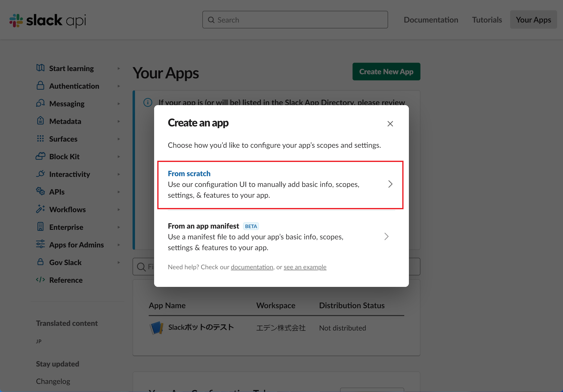The height and width of the screenshot is (392, 563).
Task: Click the From an app manifest chevron
Action: [x=386, y=237]
